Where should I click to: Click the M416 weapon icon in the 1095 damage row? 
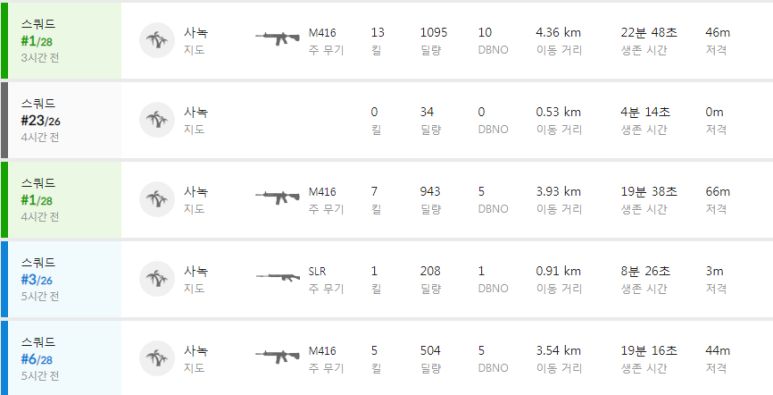[278, 38]
